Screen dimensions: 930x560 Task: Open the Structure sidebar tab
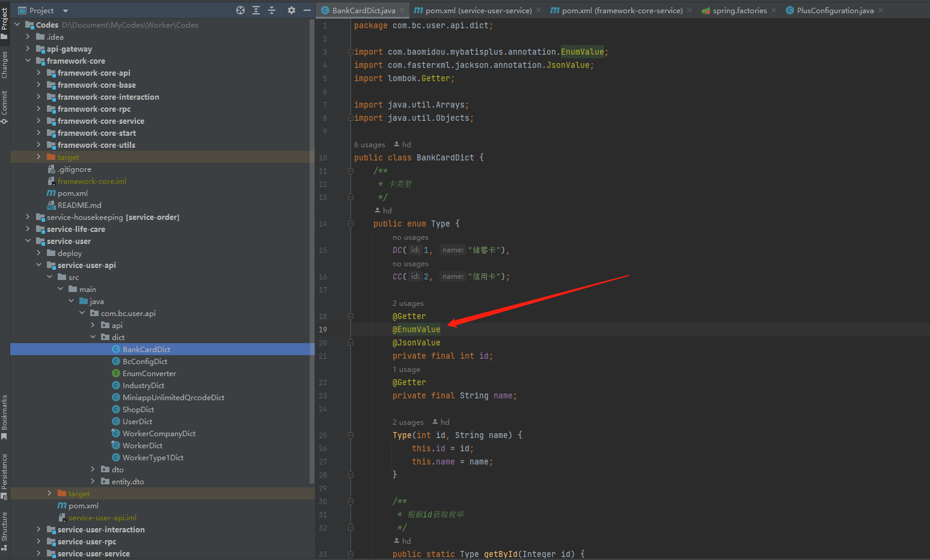click(4, 531)
